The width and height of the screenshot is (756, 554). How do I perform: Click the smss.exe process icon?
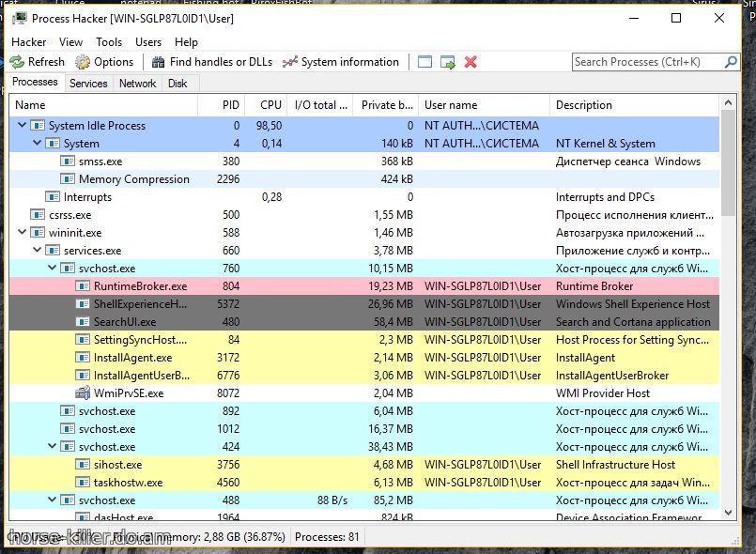tap(68, 162)
